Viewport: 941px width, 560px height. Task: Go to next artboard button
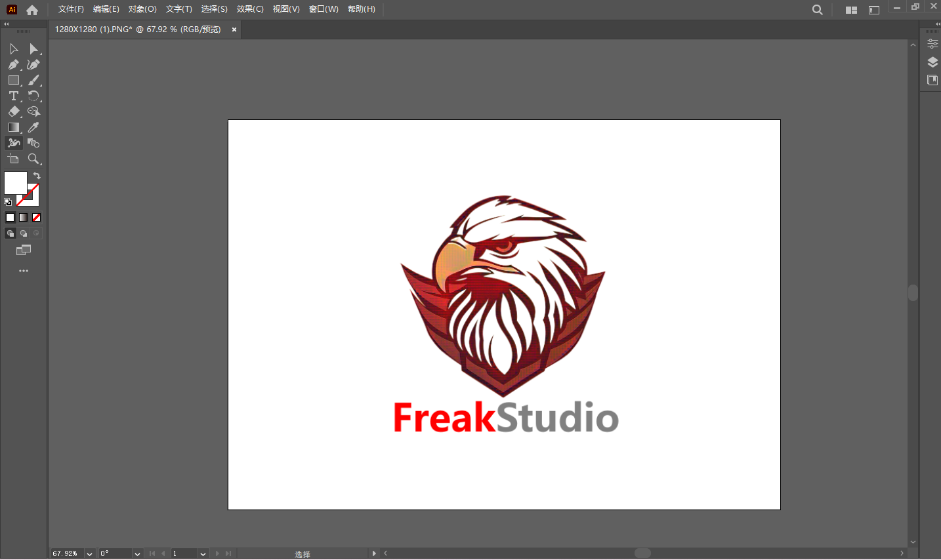[x=217, y=553]
